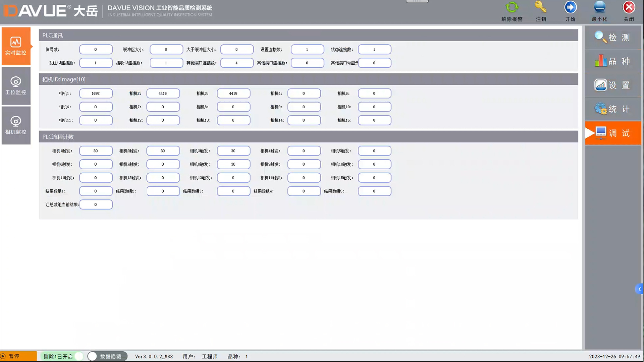Click the 相机4 value field
Image resolution: width=644 pixels, height=362 pixels.
coord(304,94)
